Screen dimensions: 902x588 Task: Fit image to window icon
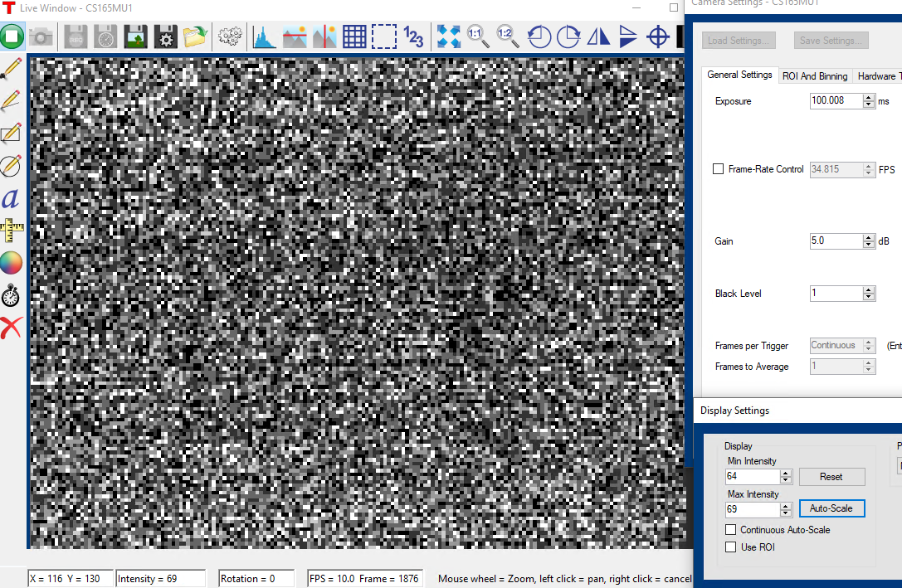point(449,36)
